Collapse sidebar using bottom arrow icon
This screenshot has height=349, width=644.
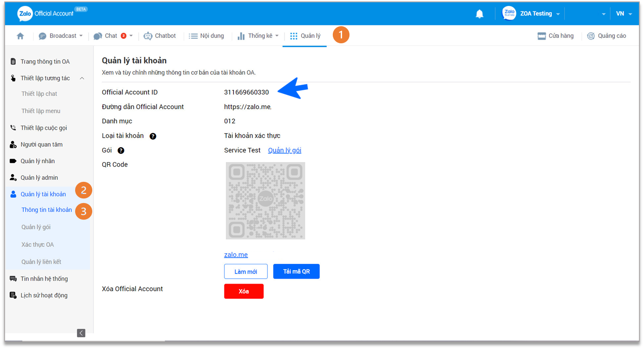coord(81,333)
